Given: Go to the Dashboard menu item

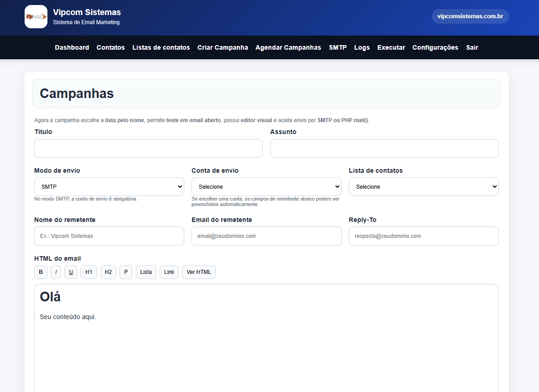Looking at the screenshot, I should point(72,47).
